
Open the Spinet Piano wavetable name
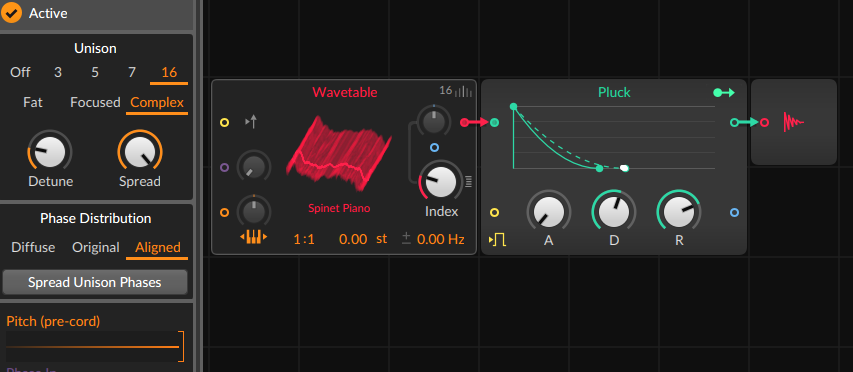[339, 208]
